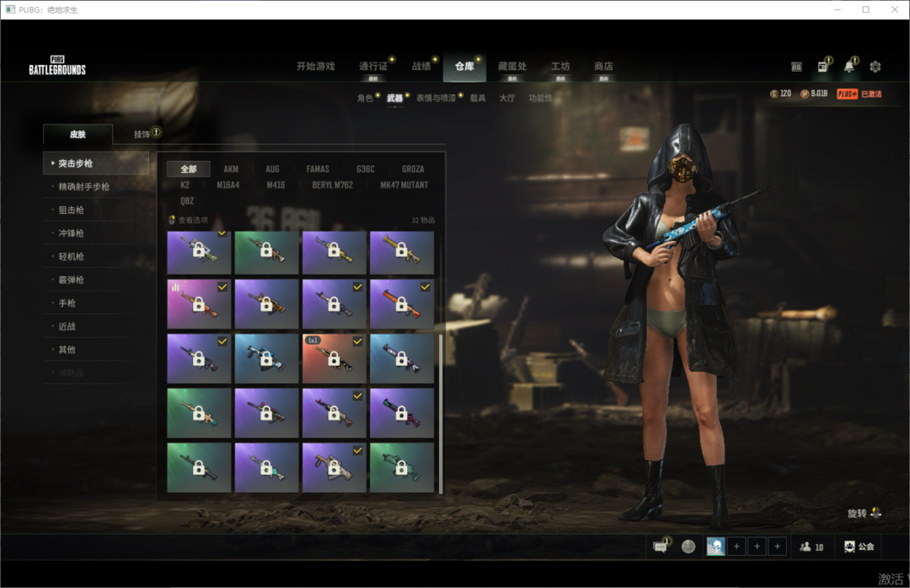Filter skins by GROZA
Image resolution: width=910 pixels, height=588 pixels.
pyautogui.click(x=413, y=169)
